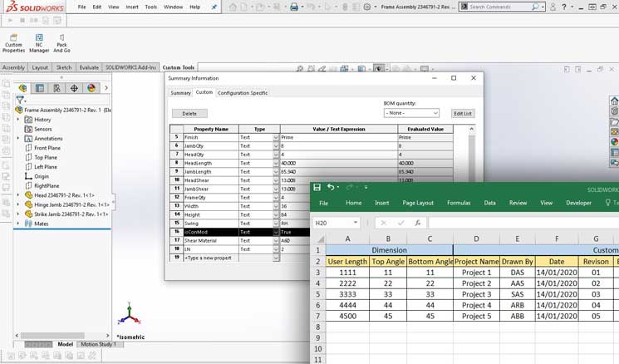
Task: Click the Edit List button
Action: point(463,113)
